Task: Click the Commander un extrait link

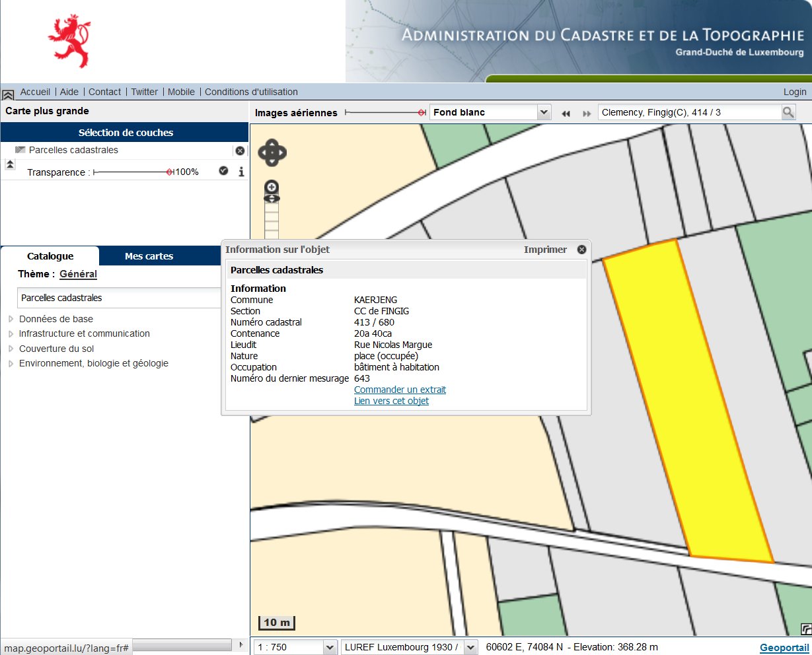Action: (400, 390)
